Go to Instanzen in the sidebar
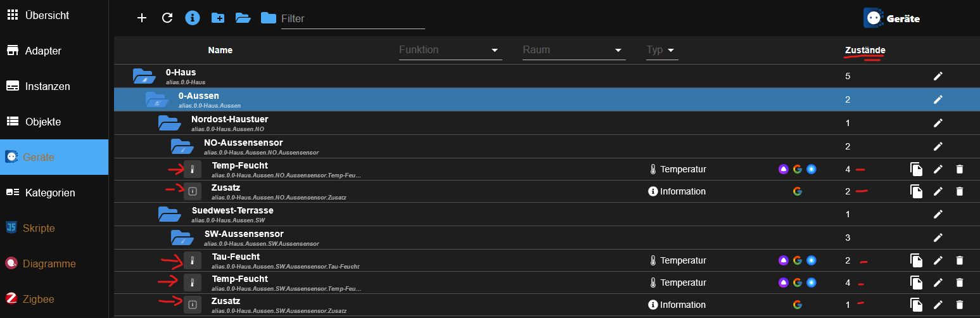 click(x=54, y=86)
